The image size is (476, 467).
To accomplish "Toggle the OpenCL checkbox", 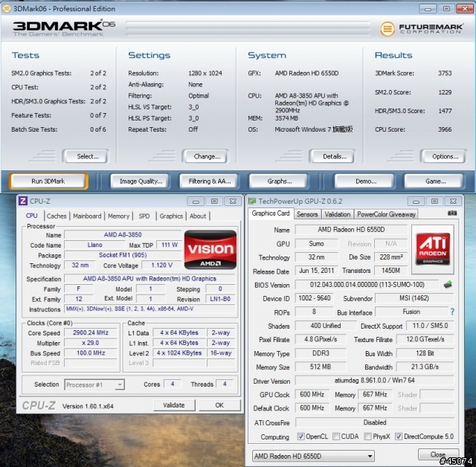I will 300,437.
